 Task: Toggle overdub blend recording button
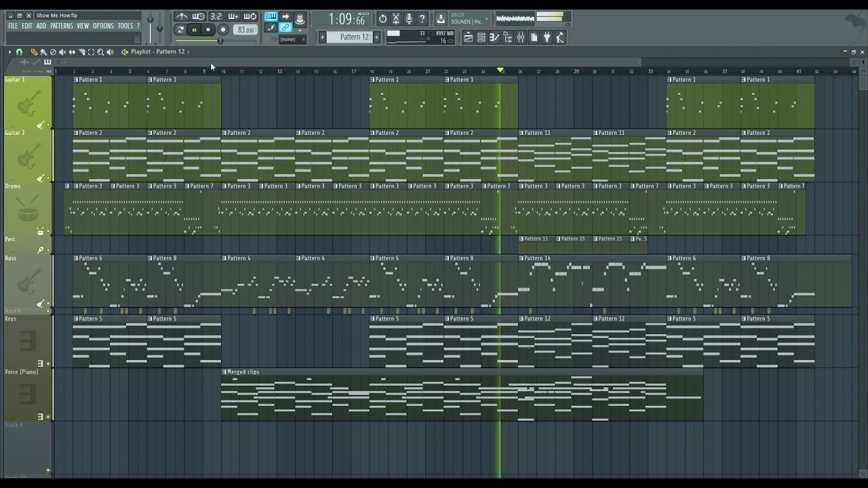[x=233, y=16]
